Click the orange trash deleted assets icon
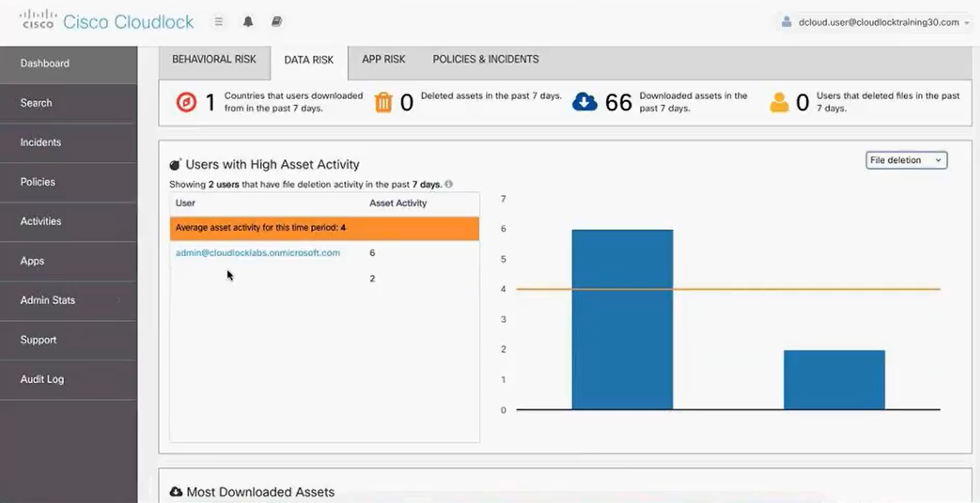The width and height of the screenshot is (980, 503). (384, 102)
